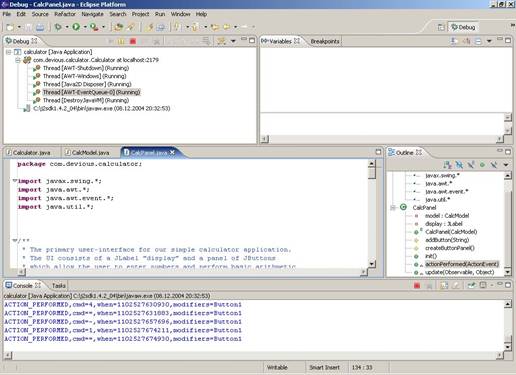
Task: Click the Debug view step filters icon
Action: (206, 41)
